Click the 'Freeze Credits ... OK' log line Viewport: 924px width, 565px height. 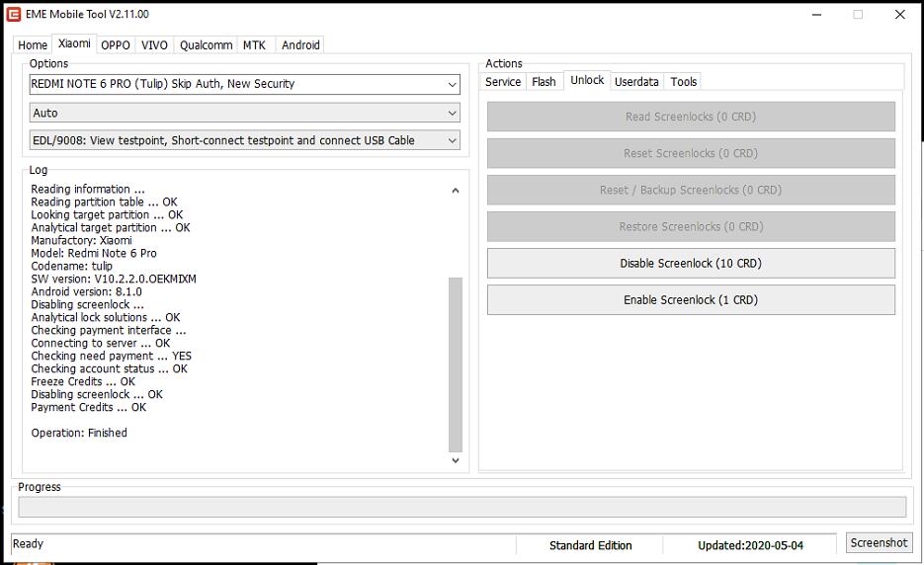click(83, 381)
